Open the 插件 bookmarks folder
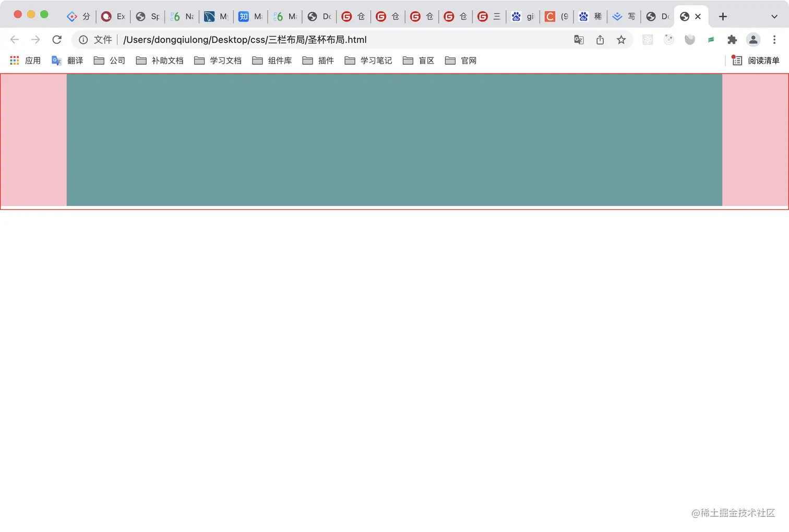The image size is (789, 532). tap(318, 61)
